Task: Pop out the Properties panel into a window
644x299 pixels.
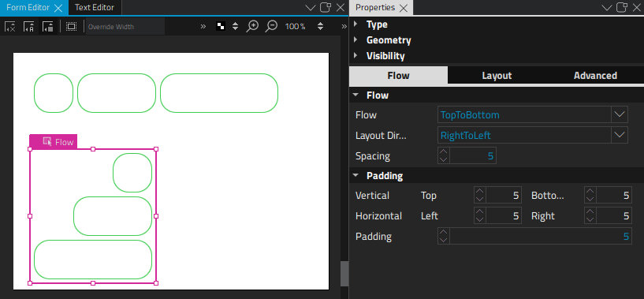Action: click(622, 7)
